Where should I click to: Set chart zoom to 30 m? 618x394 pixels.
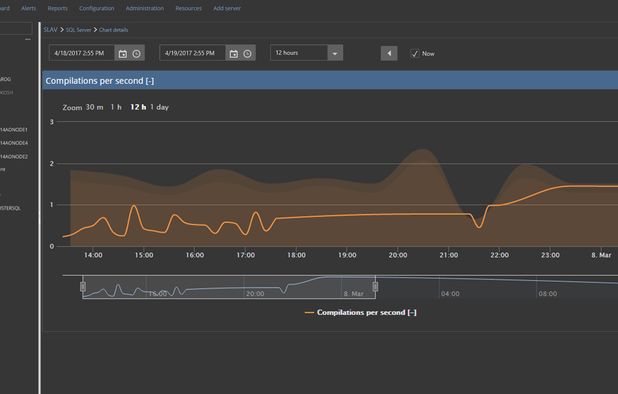[x=95, y=107]
